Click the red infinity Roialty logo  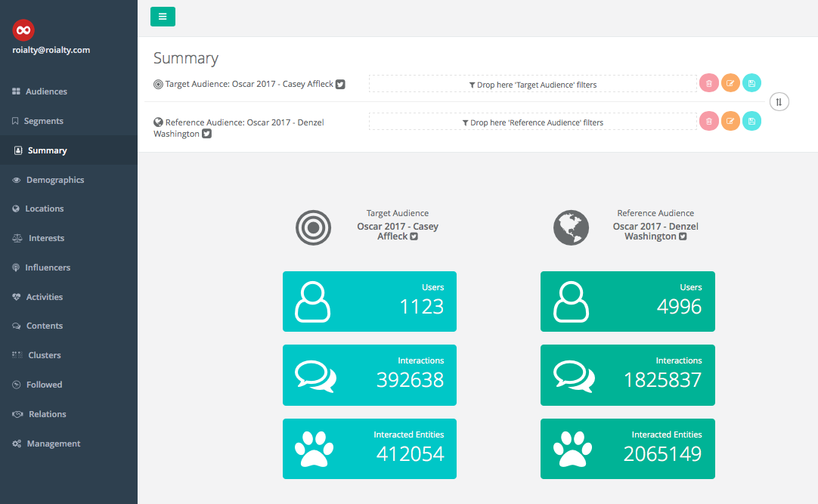pyautogui.click(x=23, y=30)
